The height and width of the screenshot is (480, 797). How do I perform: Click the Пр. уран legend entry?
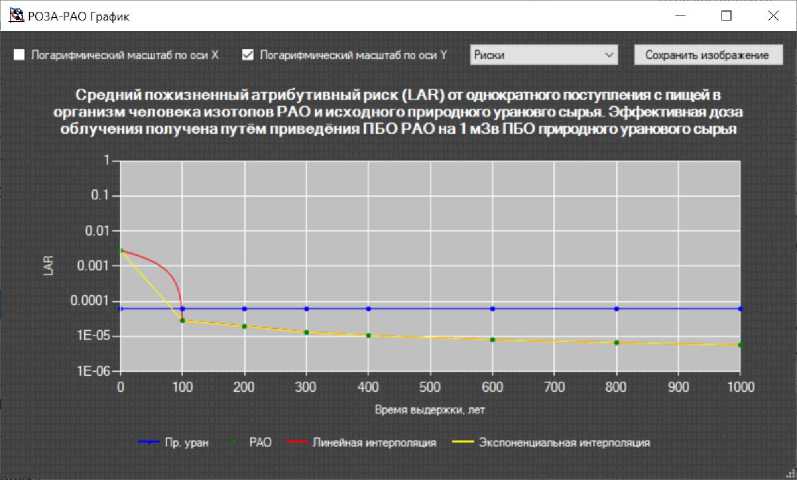click(173, 442)
